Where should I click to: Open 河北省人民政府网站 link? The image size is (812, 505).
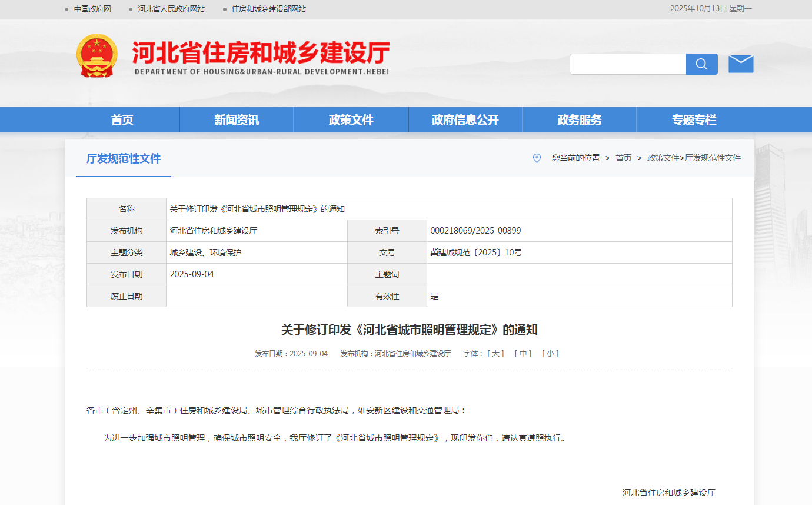tap(171, 9)
